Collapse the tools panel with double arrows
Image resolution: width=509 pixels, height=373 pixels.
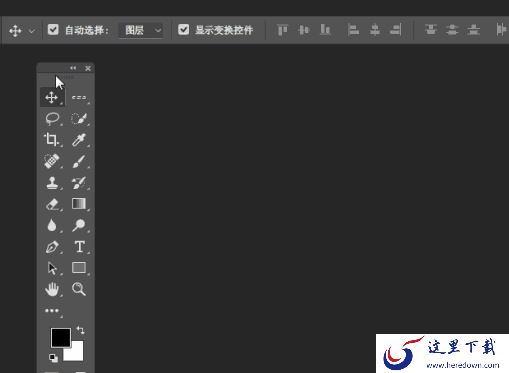pos(73,68)
